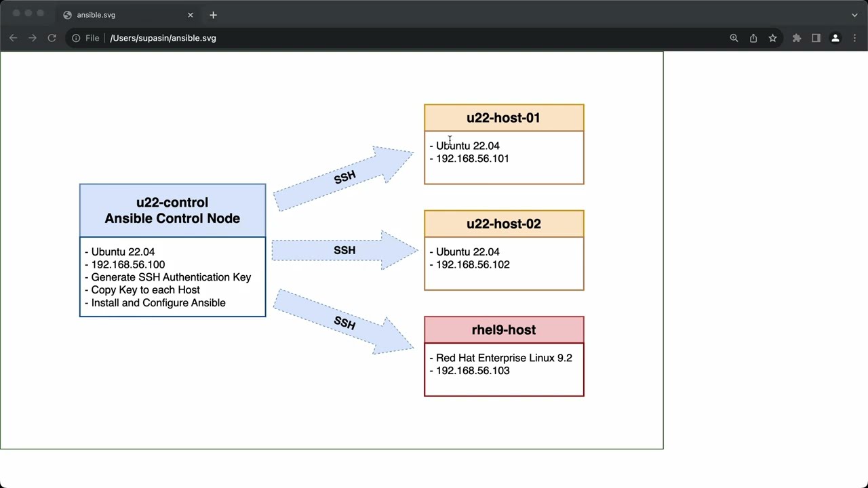
Task: Click the u22-host-01 header
Action: 504,118
